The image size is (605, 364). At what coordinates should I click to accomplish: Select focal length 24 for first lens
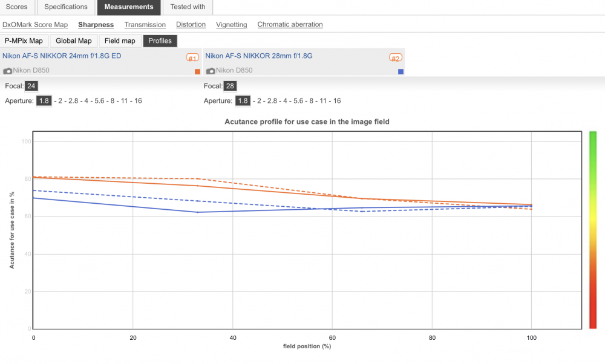coord(31,86)
